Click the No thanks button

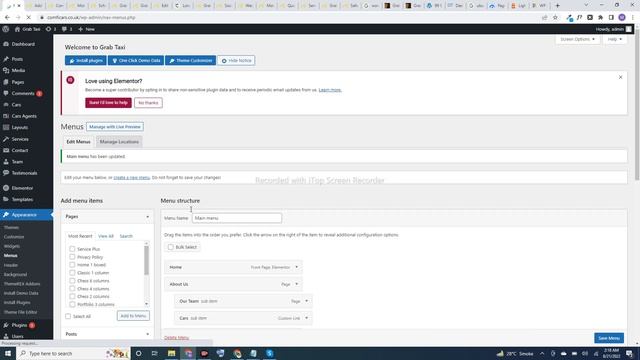(x=148, y=103)
